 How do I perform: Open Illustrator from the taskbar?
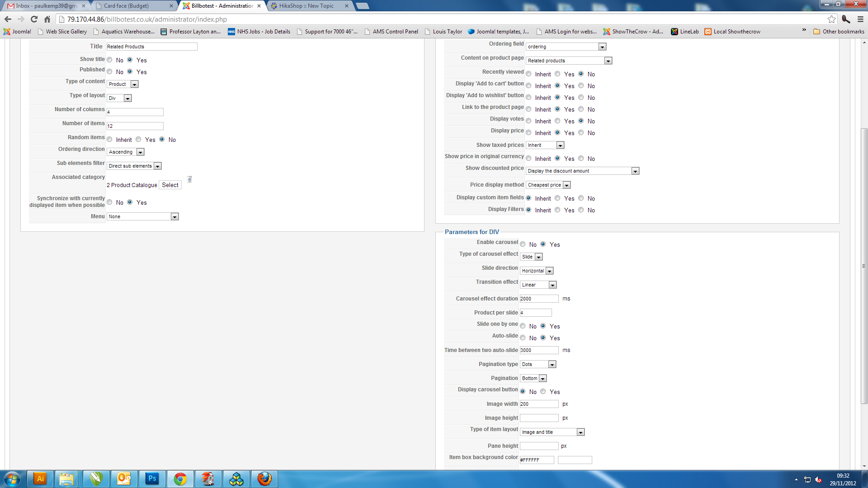click(x=40, y=479)
